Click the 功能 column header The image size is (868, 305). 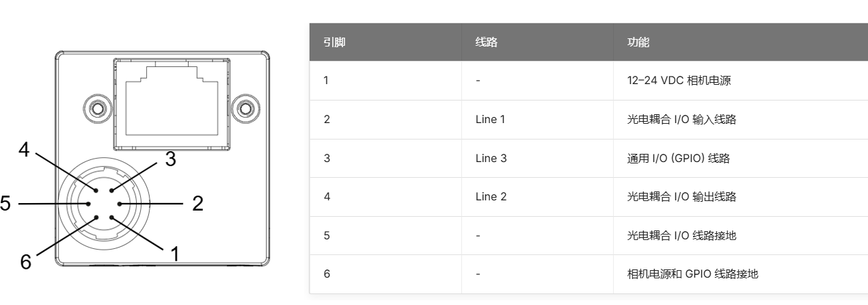click(x=638, y=42)
